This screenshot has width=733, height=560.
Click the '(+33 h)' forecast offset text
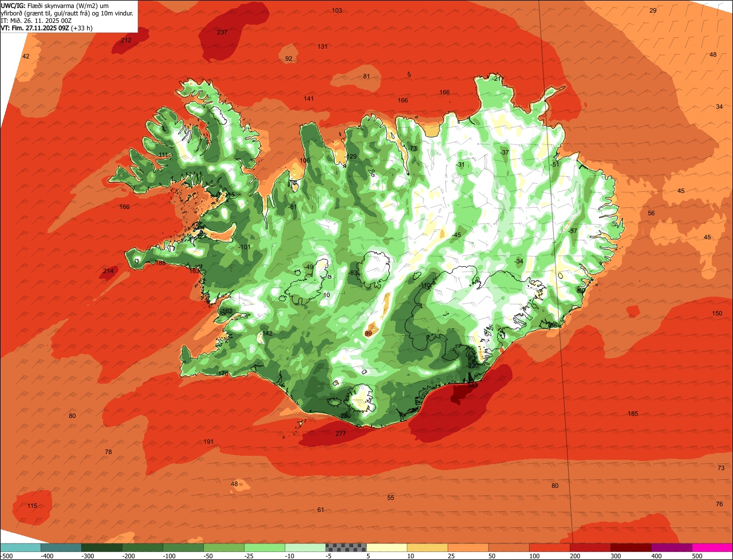click(x=81, y=27)
